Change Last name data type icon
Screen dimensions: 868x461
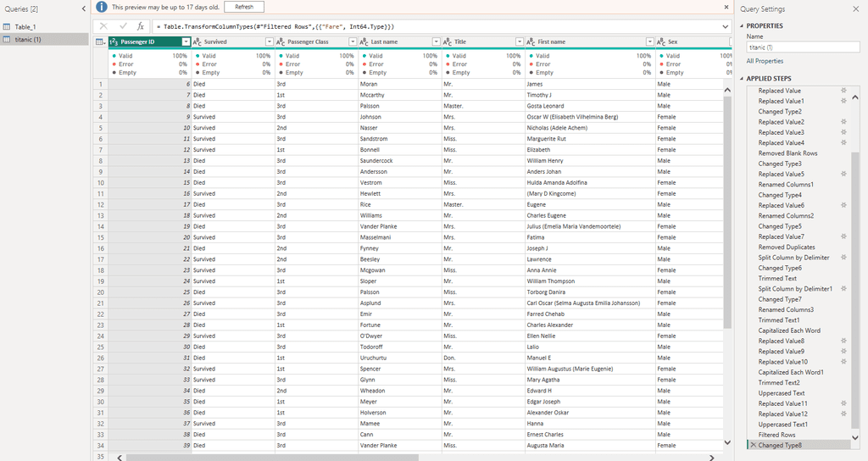pos(364,42)
